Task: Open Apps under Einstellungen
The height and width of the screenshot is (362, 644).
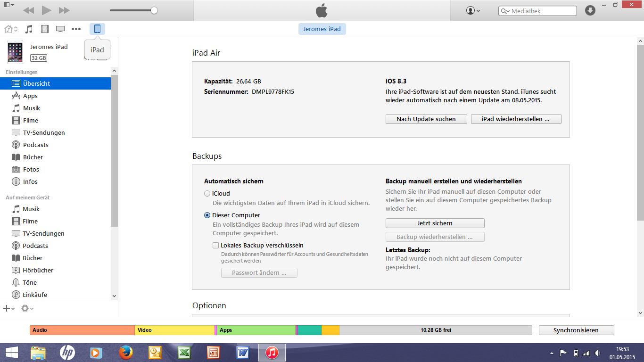Action: tap(56, 96)
